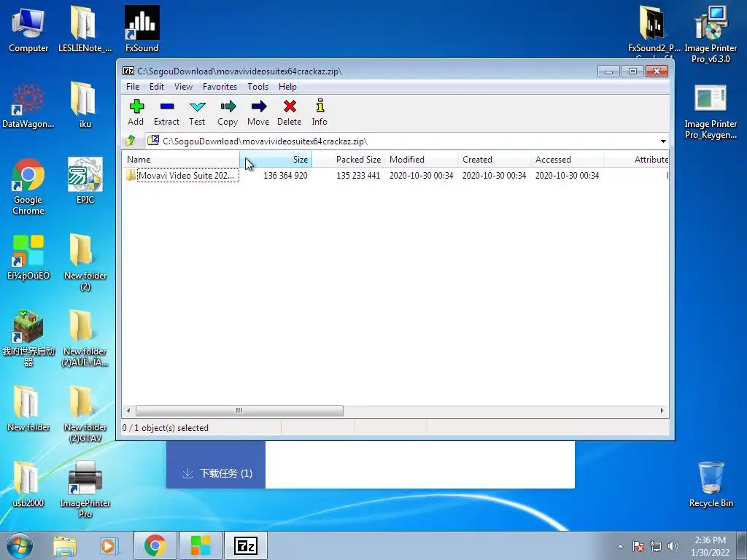Open the File menu
The width and height of the screenshot is (747, 560).
point(133,87)
